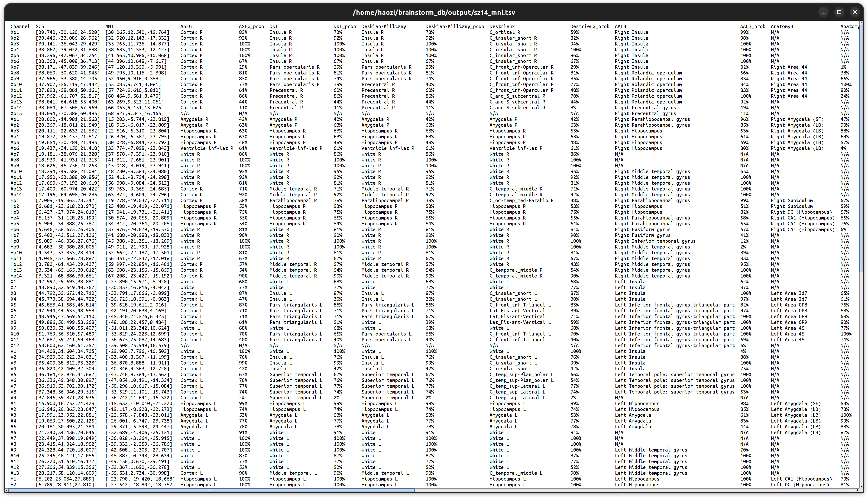
Task: Click the DKT_prob column header
Action: [x=344, y=26]
